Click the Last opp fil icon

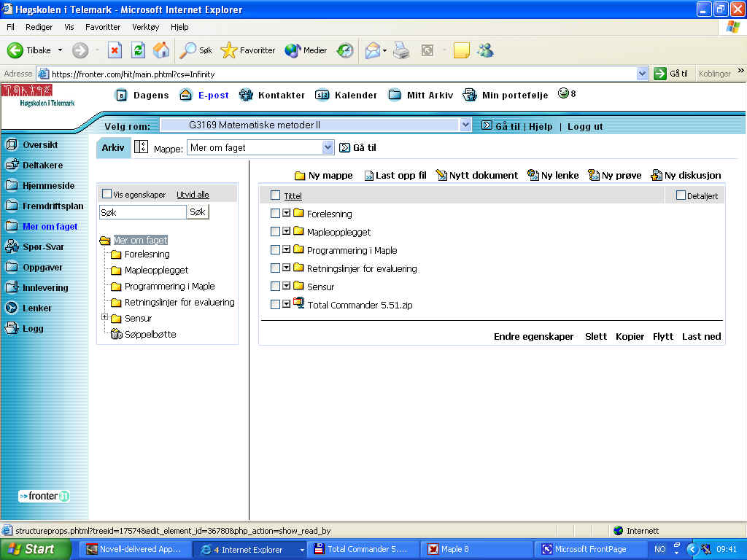point(368,176)
